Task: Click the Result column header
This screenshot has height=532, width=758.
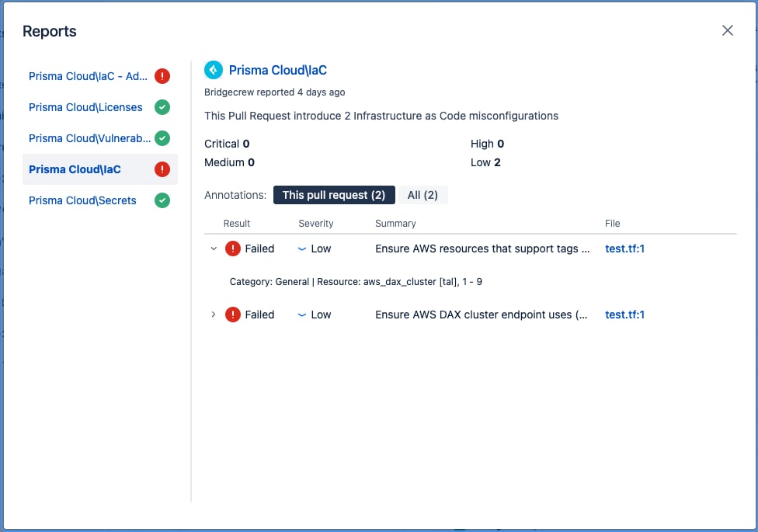Action: click(x=236, y=224)
